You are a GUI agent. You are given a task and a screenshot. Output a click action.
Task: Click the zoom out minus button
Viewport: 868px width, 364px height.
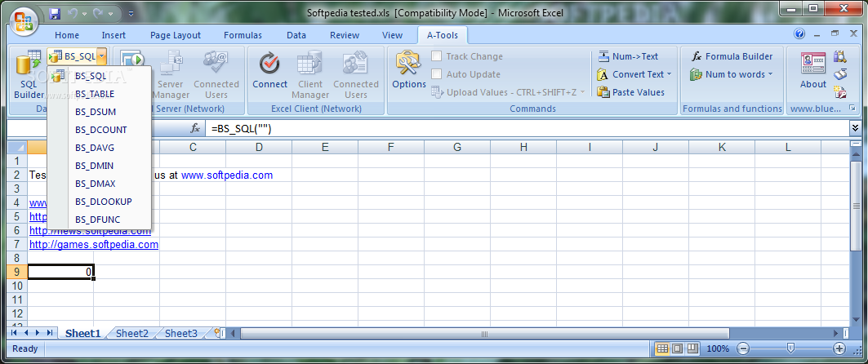tap(743, 349)
